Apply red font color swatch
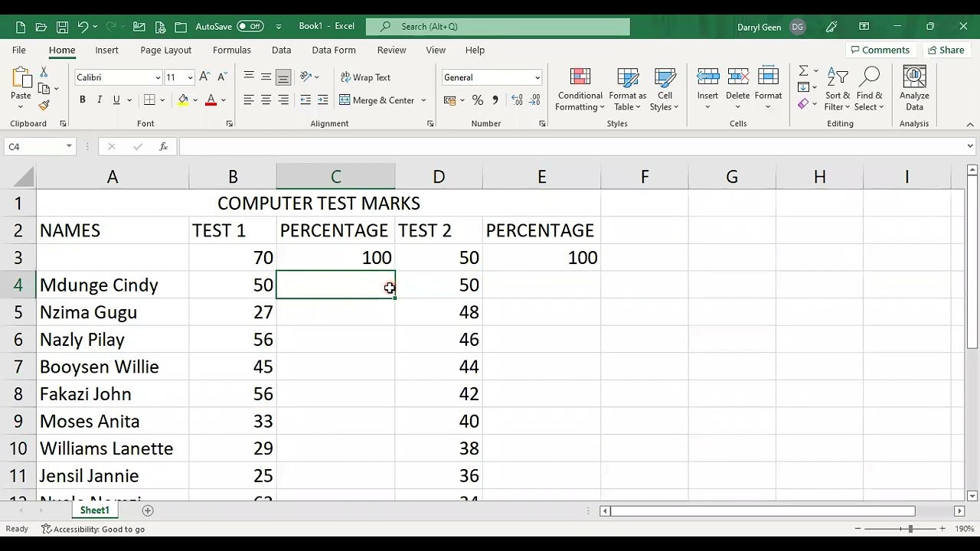 pyautogui.click(x=211, y=100)
